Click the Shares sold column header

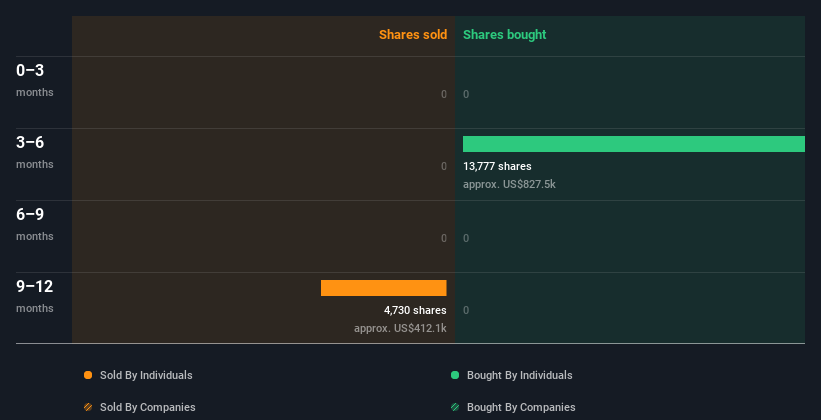click(x=413, y=35)
